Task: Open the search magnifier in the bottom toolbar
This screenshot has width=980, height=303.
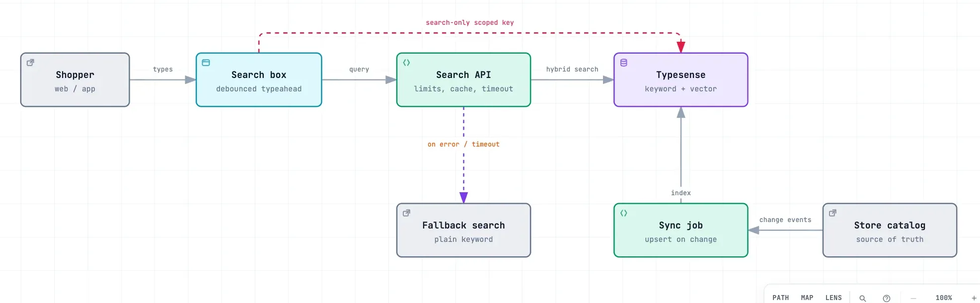Action: (x=863, y=298)
